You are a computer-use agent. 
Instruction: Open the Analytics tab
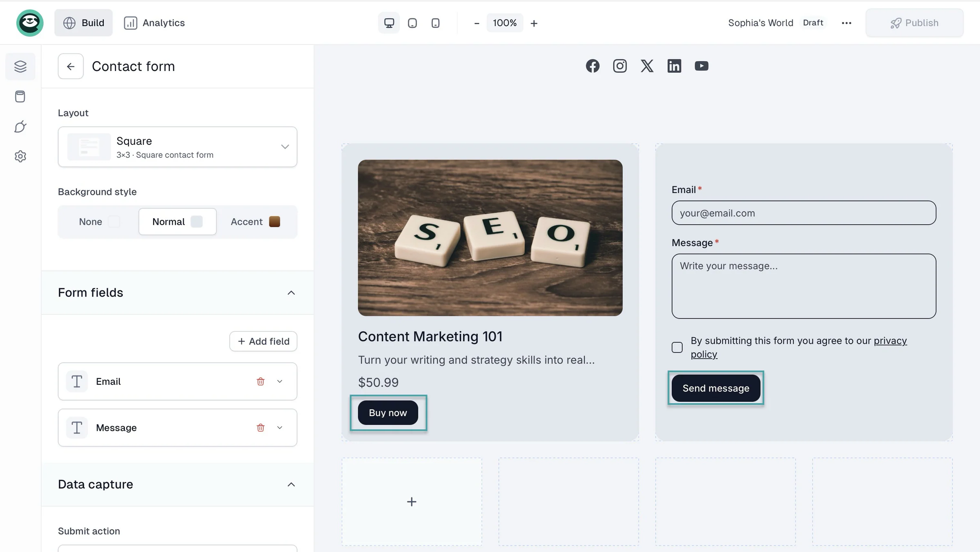pyautogui.click(x=154, y=23)
